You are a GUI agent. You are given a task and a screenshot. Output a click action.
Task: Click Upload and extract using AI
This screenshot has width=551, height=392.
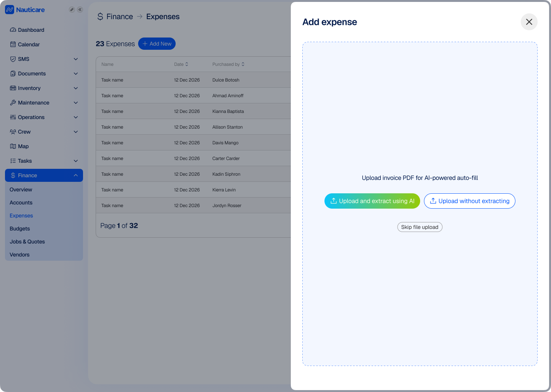[x=372, y=201]
